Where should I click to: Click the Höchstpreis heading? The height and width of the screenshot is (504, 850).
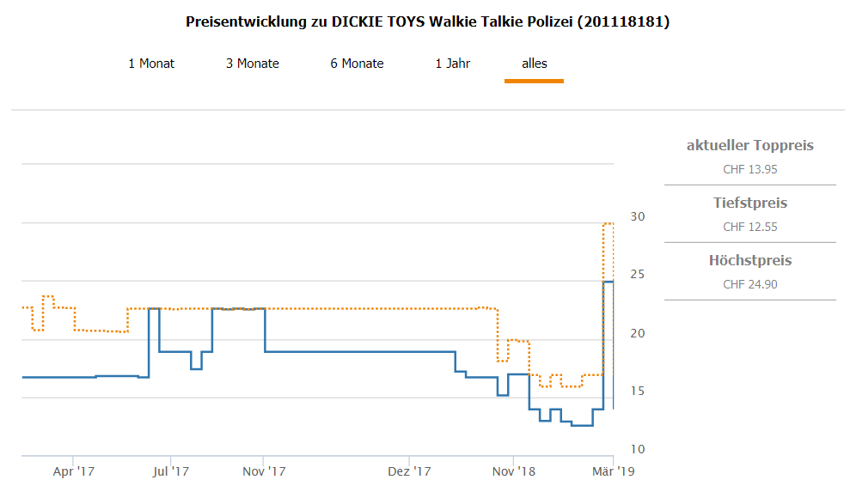coord(749,261)
